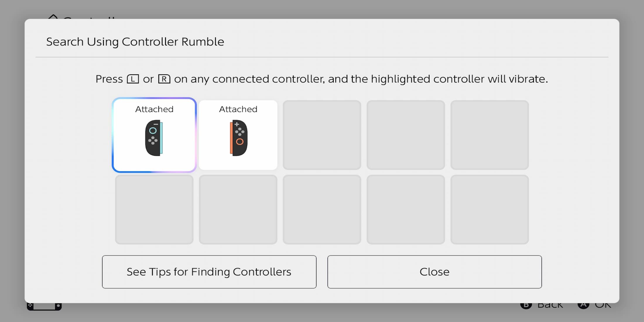Click the console icon at the bottom left
Image resolution: width=644 pixels, height=322 pixels.
44,306
